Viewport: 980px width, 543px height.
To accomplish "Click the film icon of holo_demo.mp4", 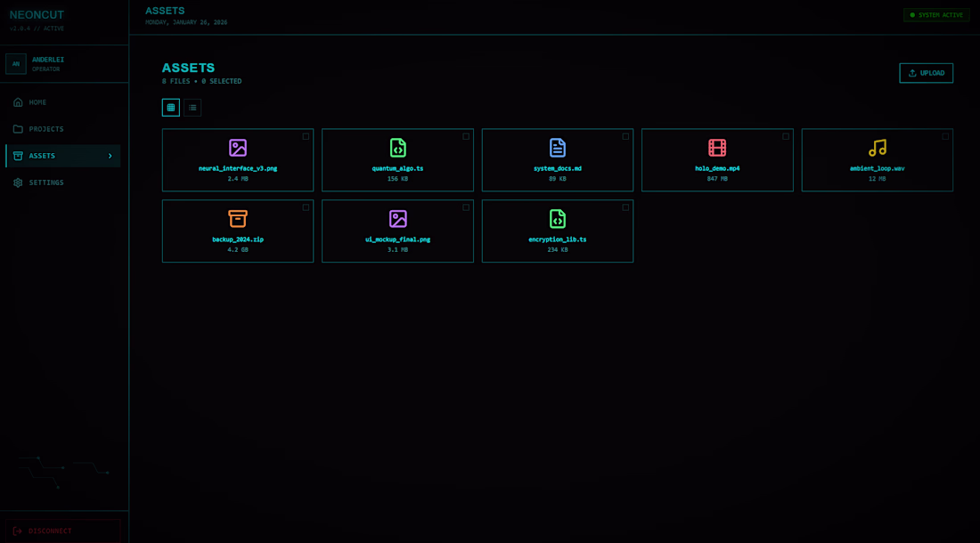I will click(717, 148).
